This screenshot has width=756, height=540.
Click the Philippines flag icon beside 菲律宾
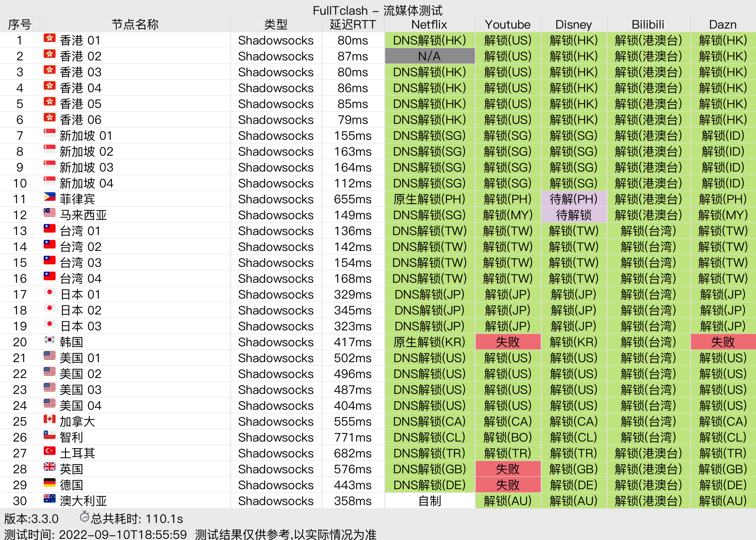click(x=50, y=197)
